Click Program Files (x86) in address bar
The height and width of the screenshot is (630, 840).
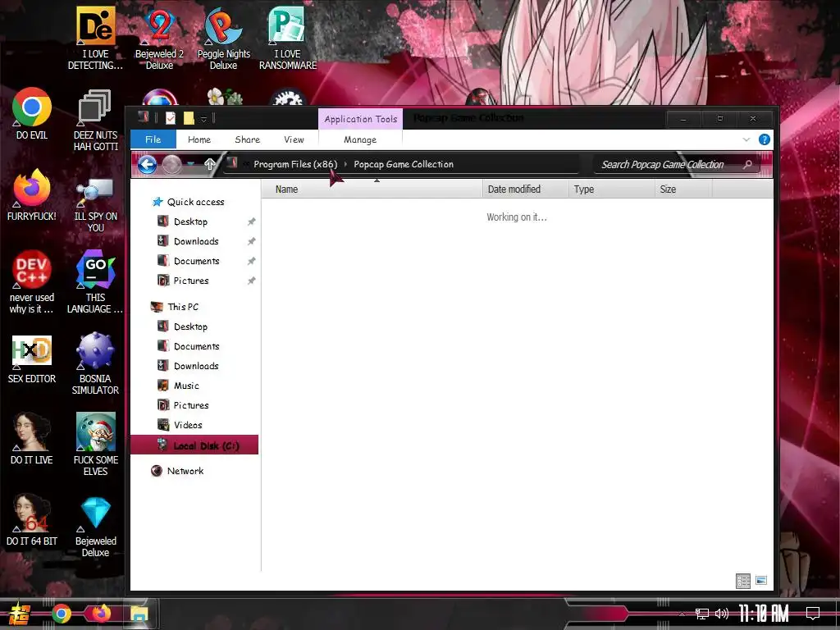295,164
